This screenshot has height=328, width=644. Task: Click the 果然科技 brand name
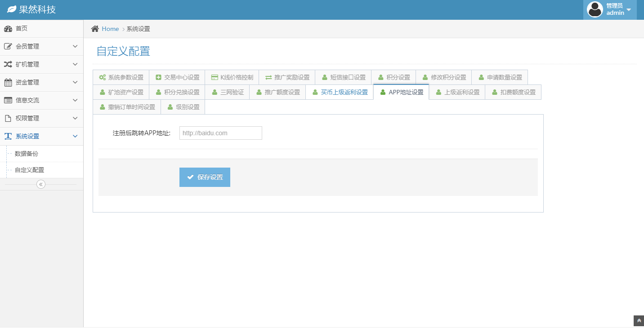point(37,9)
